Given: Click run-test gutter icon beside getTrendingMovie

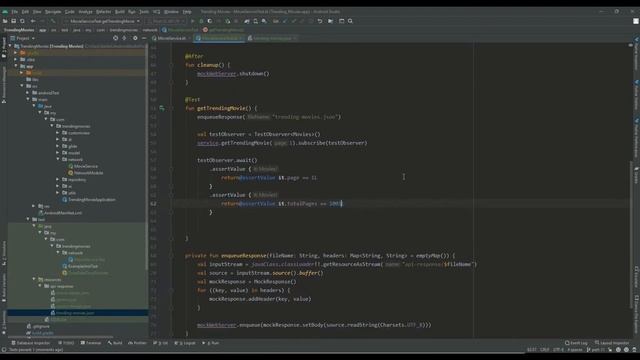Looking at the screenshot, I should pos(162,108).
